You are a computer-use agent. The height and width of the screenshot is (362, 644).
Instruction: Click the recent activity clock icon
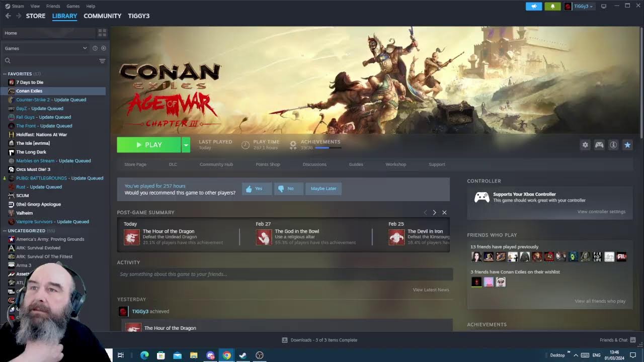(95, 48)
